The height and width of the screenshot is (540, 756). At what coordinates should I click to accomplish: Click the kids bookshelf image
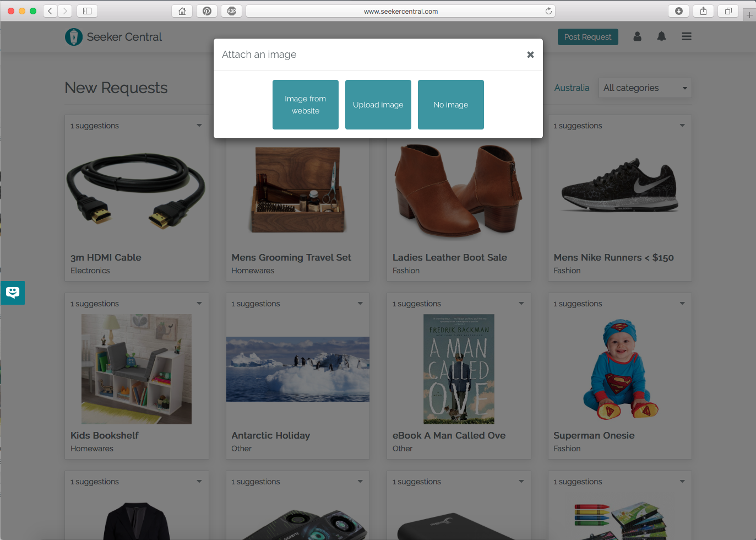coord(137,369)
